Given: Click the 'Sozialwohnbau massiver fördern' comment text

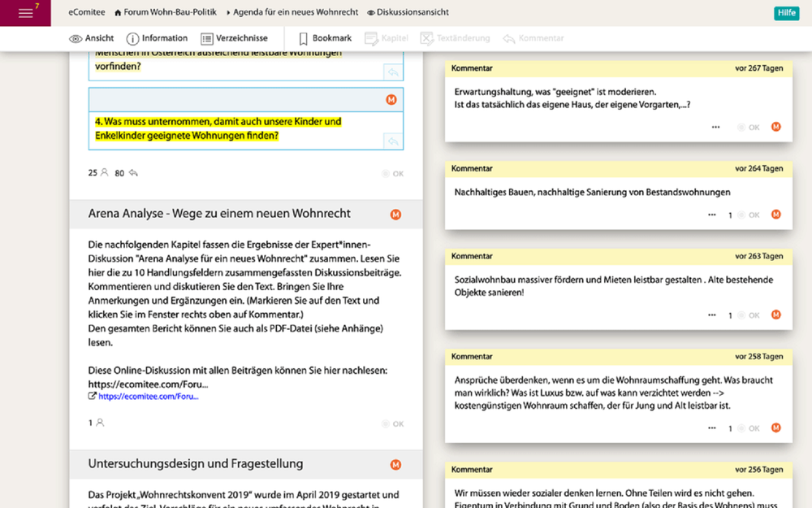Looking at the screenshot, I should tap(614, 286).
